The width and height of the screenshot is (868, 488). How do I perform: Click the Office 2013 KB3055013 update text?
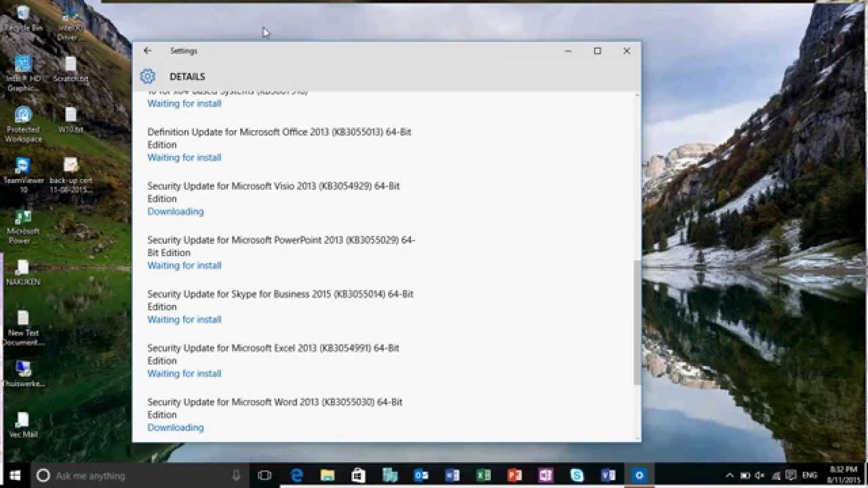click(x=279, y=138)
